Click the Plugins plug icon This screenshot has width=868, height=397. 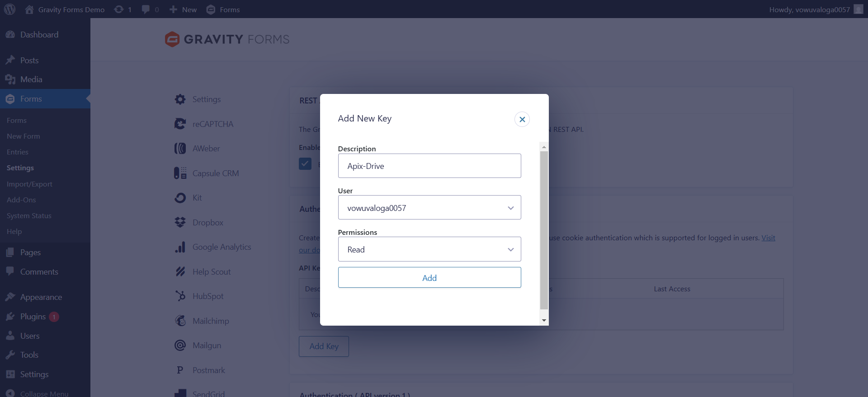[x=10, y=317]
